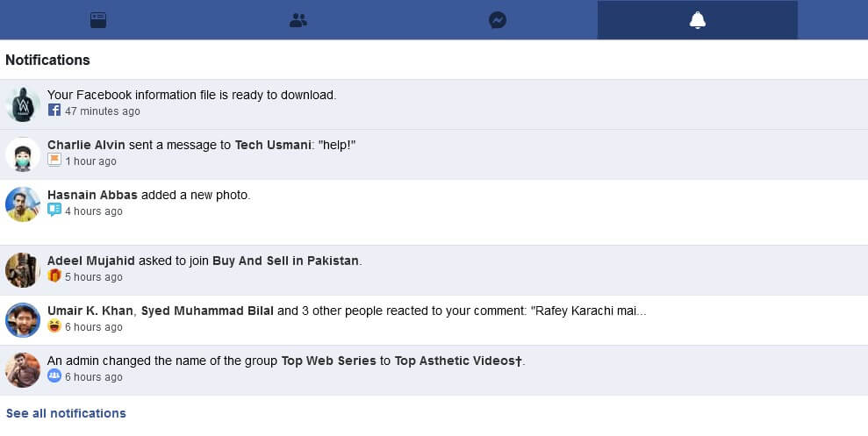868x436 pixels.
Task: Open the News Feed tab icon
Action: point(98,20)
